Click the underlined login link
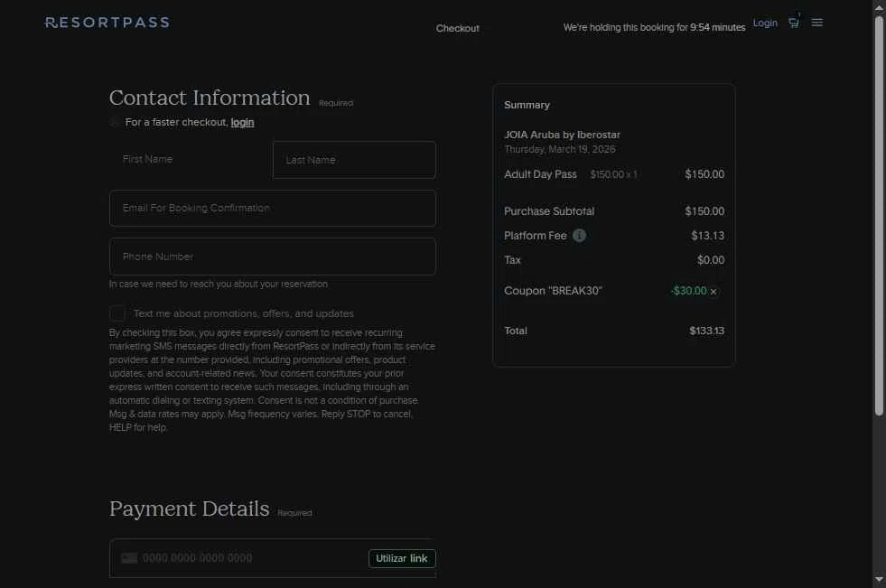Screen dimensions: 886x588 point(242,122)
